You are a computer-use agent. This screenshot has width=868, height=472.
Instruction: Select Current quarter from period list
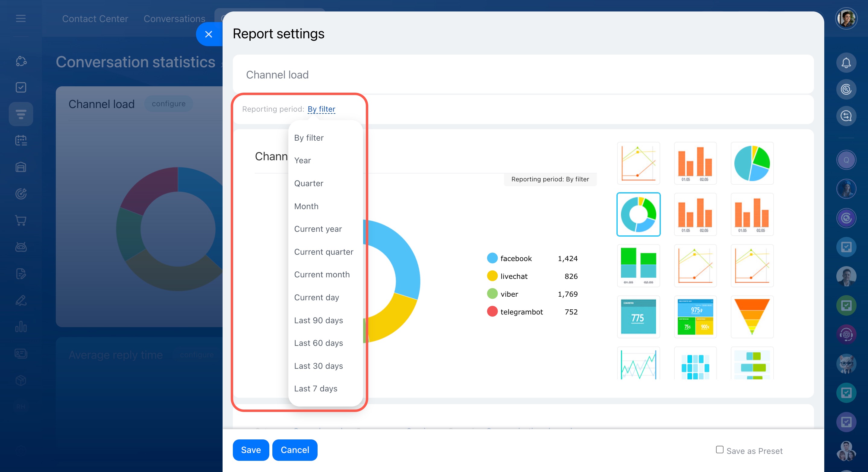tap(324, 252)
